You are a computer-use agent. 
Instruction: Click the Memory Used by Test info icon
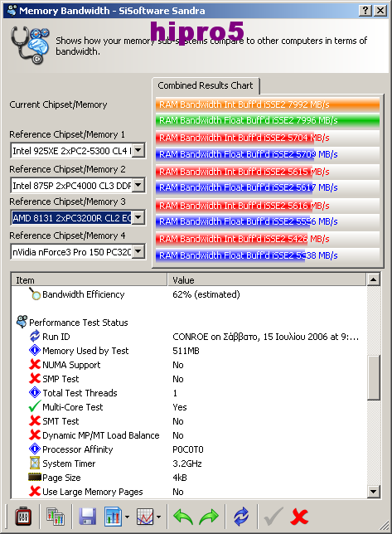pos(35,350)
